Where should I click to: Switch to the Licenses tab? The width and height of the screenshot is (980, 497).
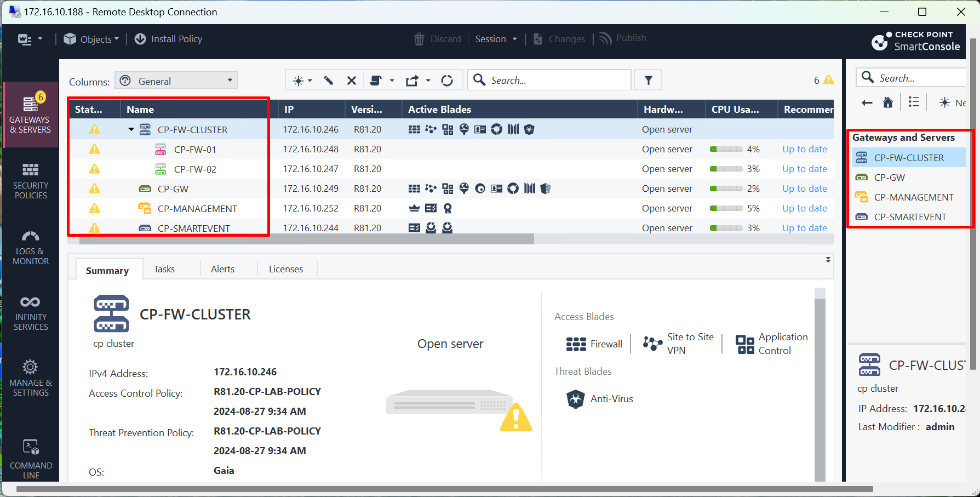(x=285, y=269)
